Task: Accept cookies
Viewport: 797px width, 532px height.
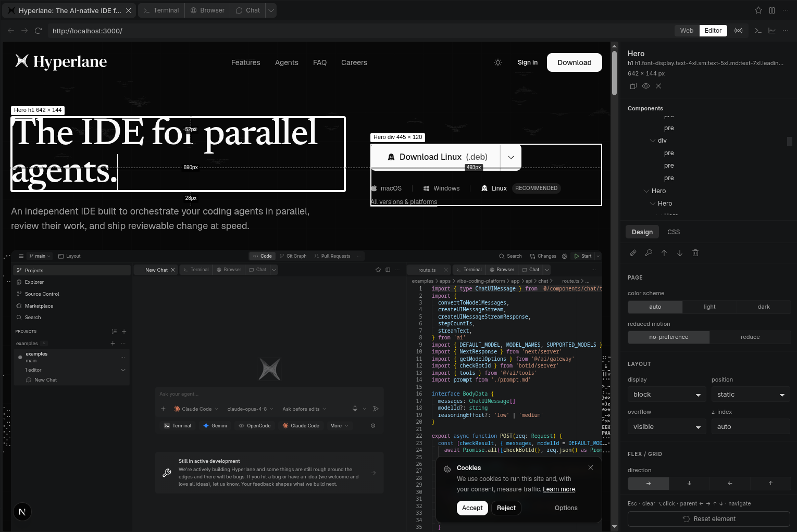Action: pos(472,508)
